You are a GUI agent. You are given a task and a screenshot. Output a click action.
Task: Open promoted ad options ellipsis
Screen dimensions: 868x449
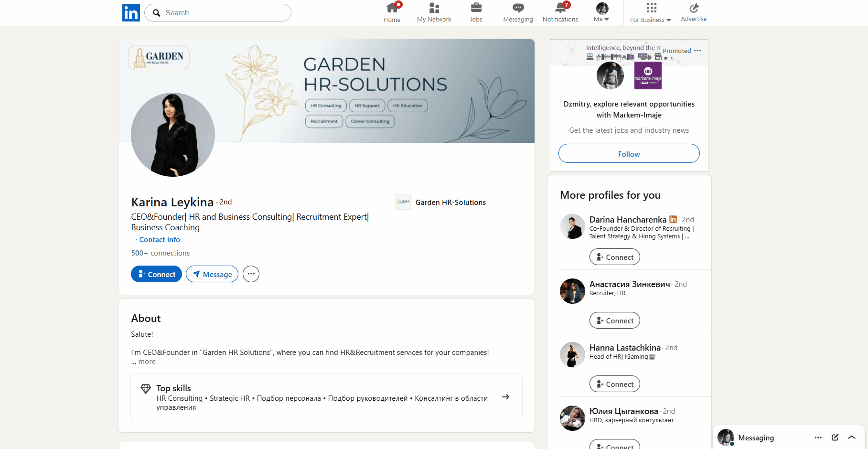click(x=697, y=51)
